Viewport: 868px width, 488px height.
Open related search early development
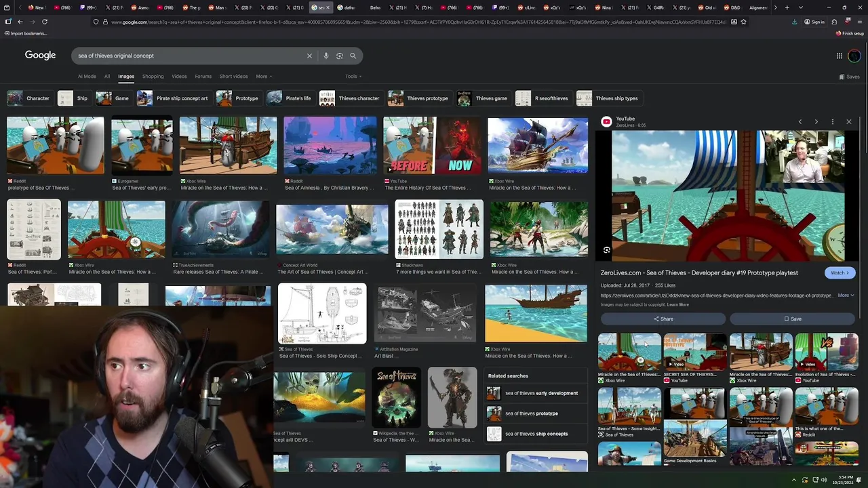click(536, 393)
